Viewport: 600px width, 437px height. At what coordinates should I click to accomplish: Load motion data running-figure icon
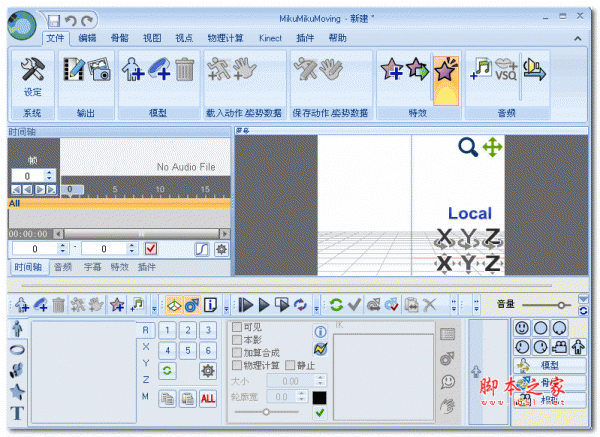point(218,69)
